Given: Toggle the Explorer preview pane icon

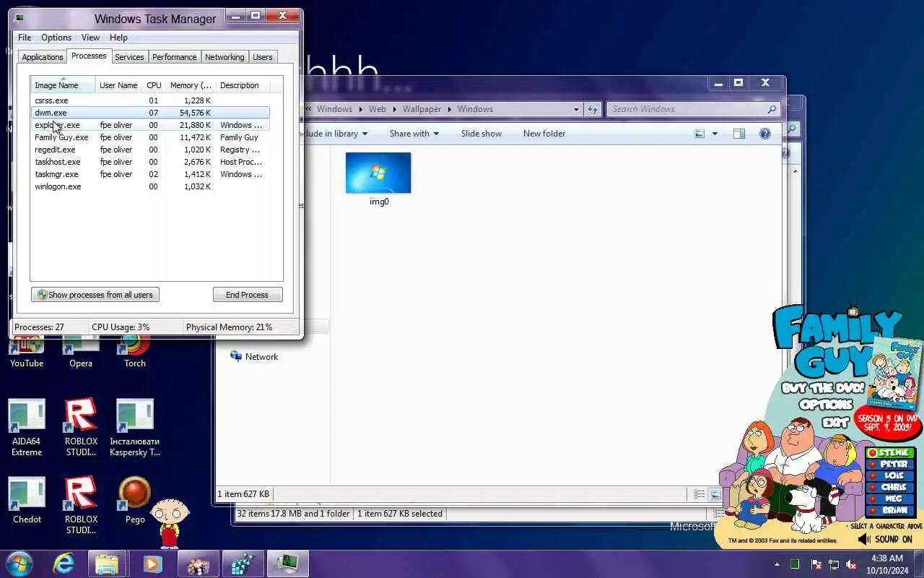Looking at the screenshot, I should pyautogui.click(x=738, y=134).
